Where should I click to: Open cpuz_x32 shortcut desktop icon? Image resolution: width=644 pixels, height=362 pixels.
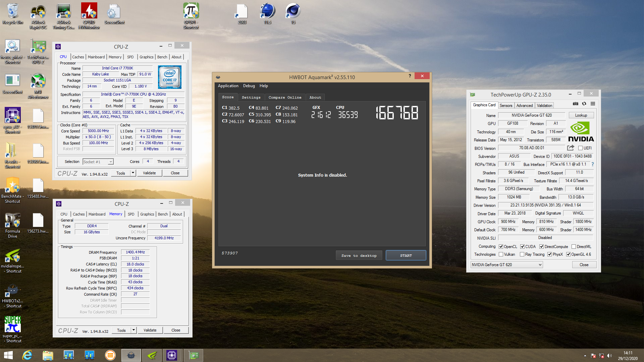(x=13, y=121)
